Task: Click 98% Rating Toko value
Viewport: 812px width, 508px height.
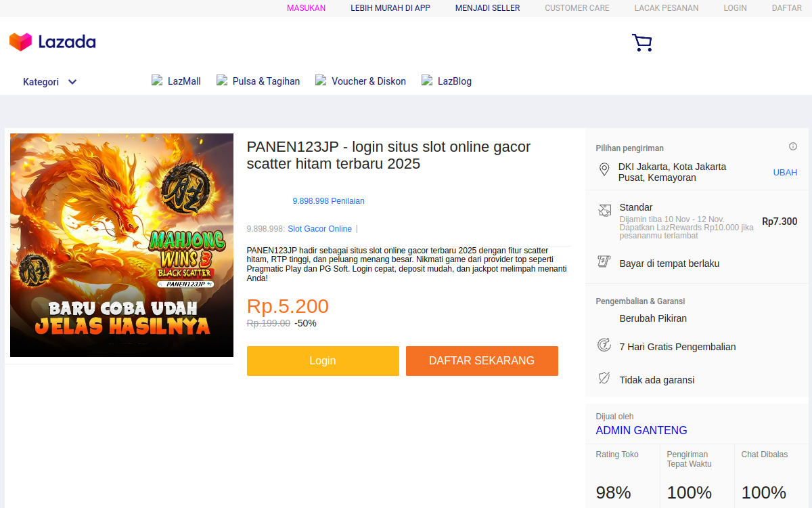Action: point(614,492)
